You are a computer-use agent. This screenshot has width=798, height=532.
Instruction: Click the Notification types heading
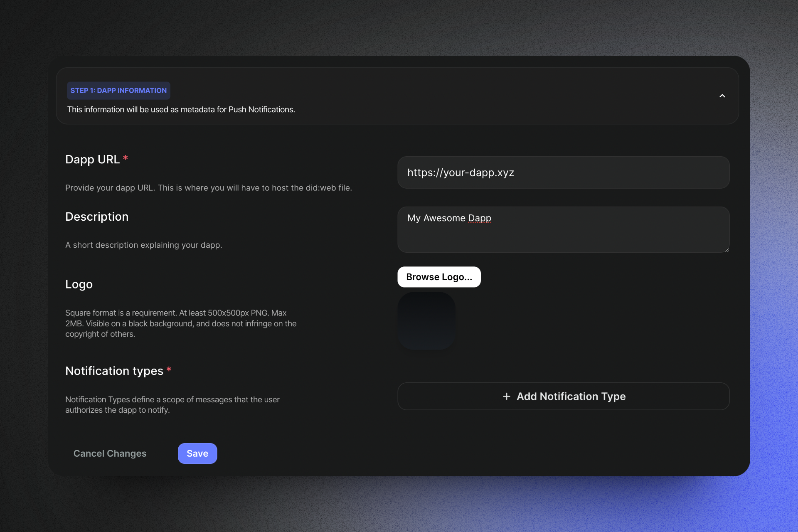pyautogui.click(x=114, y=371)
